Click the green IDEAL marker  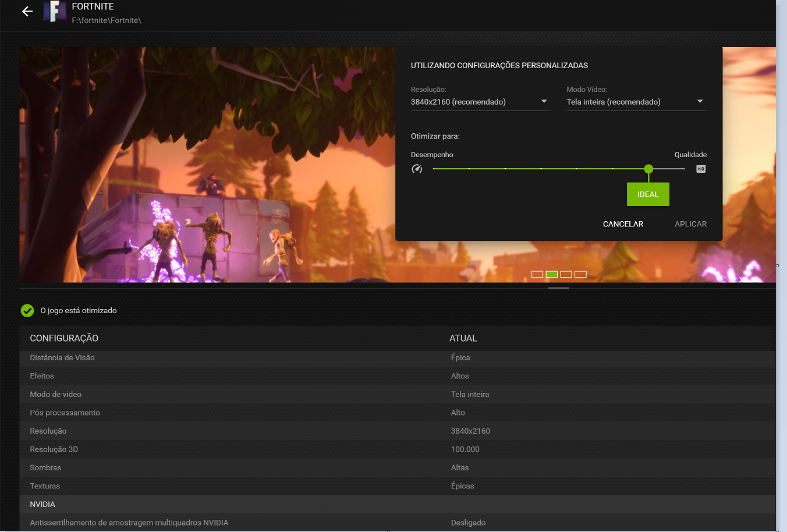(x=648, y=194)
